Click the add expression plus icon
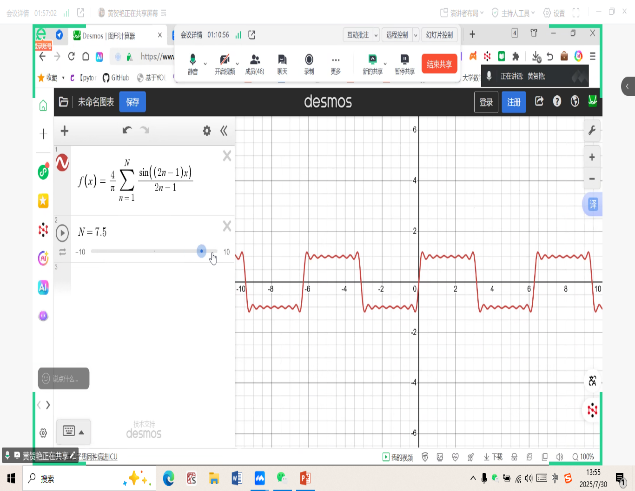The height and width of the screenshot is (491, 635). (x=65, y=130)
